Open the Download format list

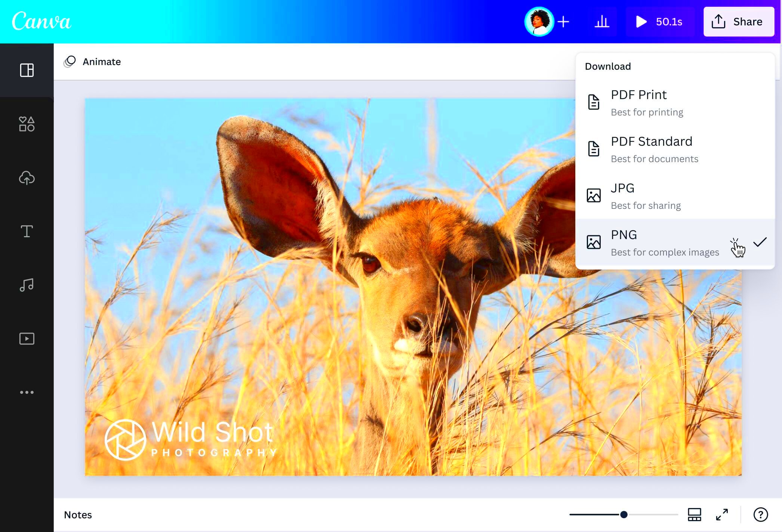pos(608,66)
